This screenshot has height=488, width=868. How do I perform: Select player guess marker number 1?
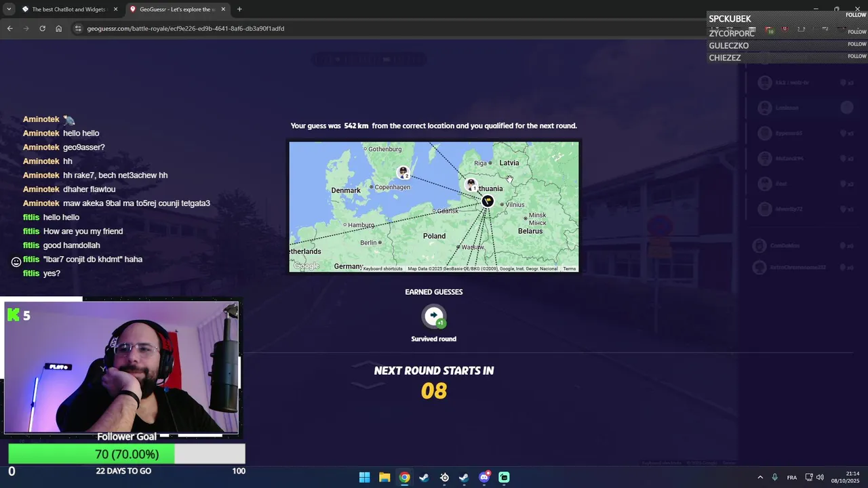click(x=471, y=184)
